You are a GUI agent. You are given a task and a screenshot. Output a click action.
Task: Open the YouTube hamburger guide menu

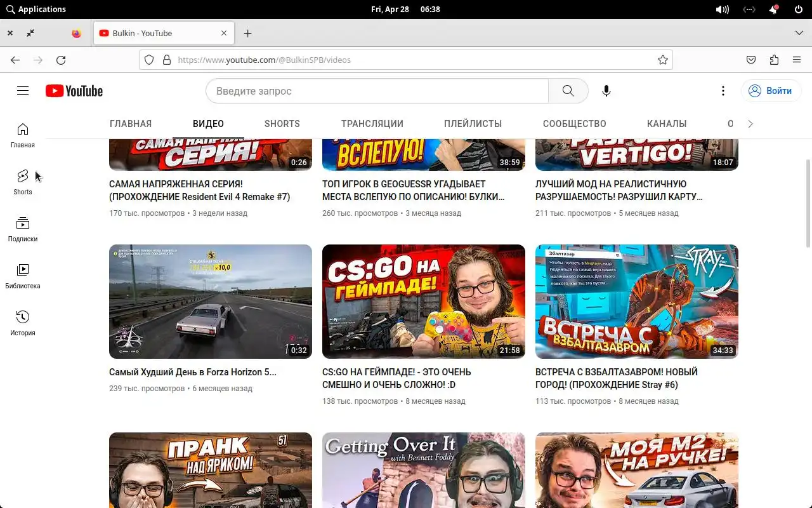pos(23,91)
